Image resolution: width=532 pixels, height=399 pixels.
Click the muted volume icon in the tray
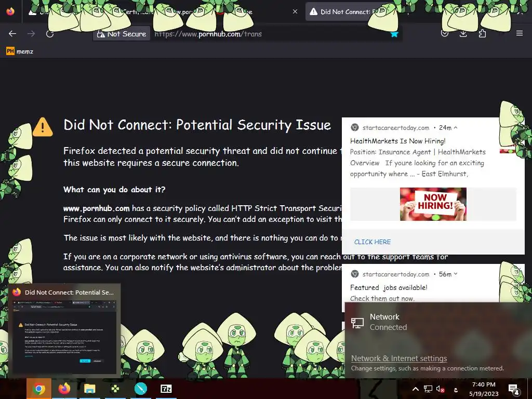click(441, 389)
